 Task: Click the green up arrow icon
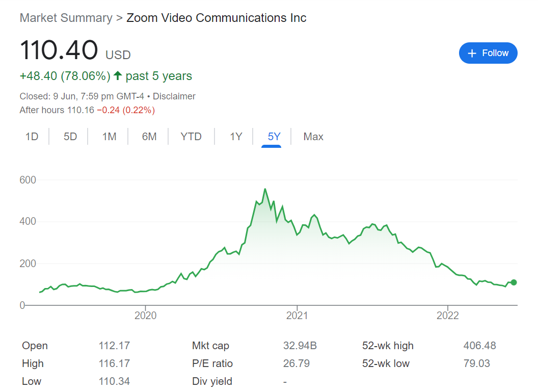[118, 76]
